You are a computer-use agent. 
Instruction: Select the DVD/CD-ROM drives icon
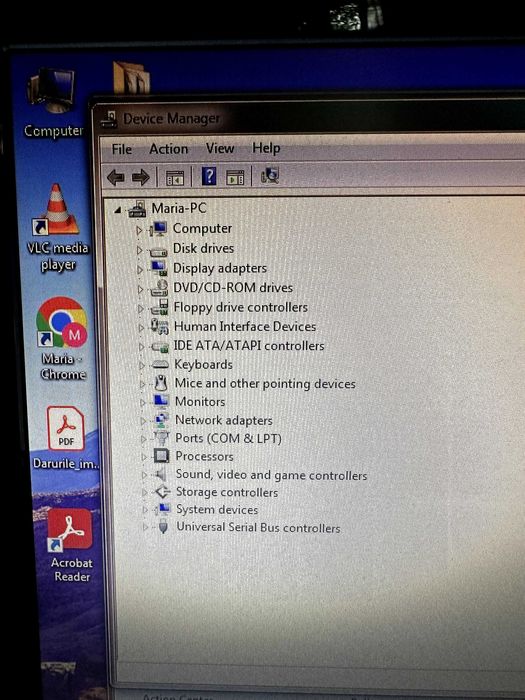(159, 288)
